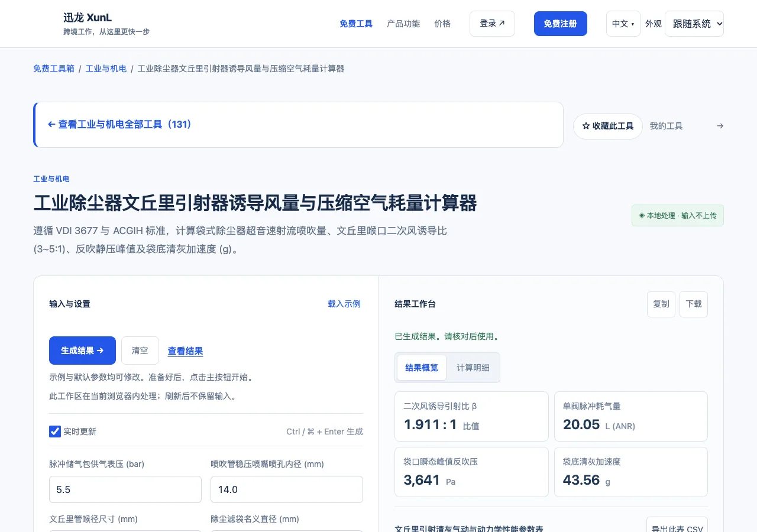Click the 二次风诱导引射比 value 1.911 : 1

[431, 424]
